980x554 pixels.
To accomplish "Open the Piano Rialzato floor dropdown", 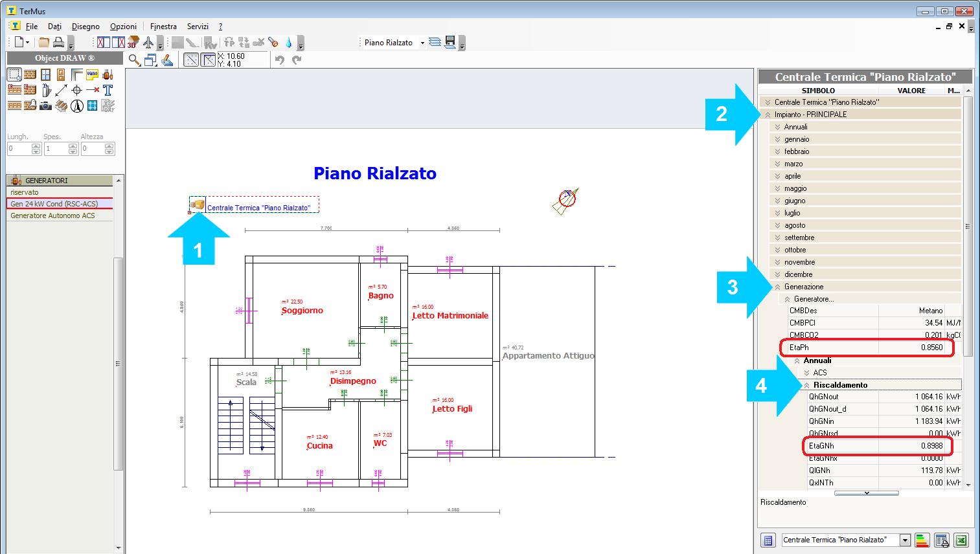I will (422, 43).
